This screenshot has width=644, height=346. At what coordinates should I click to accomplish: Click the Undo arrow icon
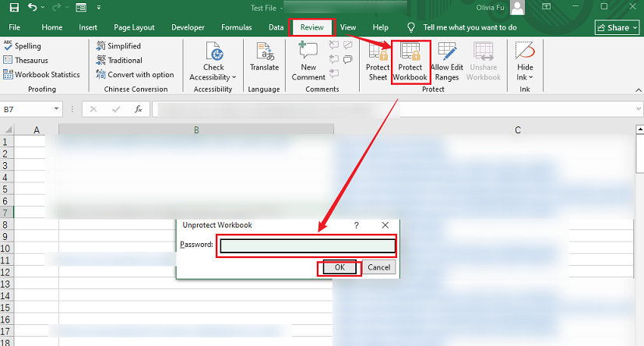tap(32, 7)
